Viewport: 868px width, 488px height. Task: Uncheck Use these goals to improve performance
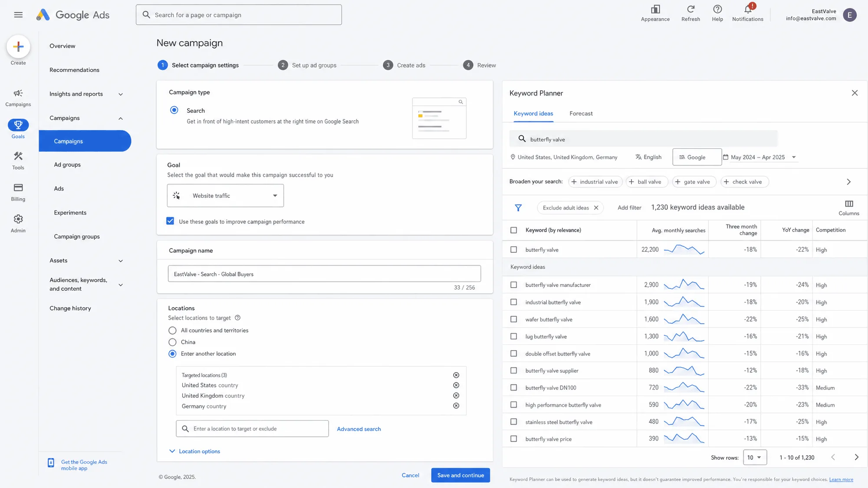[x=170, y=221]
